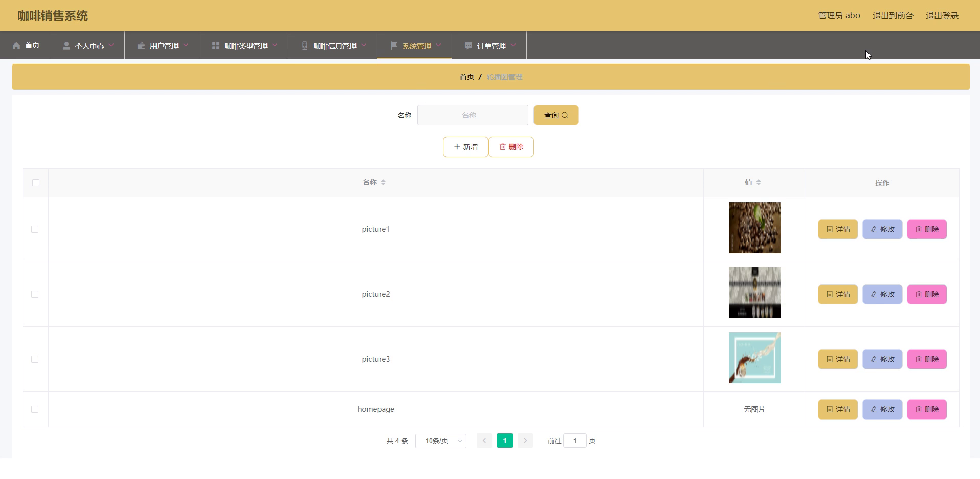Click 修改 for picture3
Image resolution: width=980 pixels, height=479 pixels.
click(882, 359)
